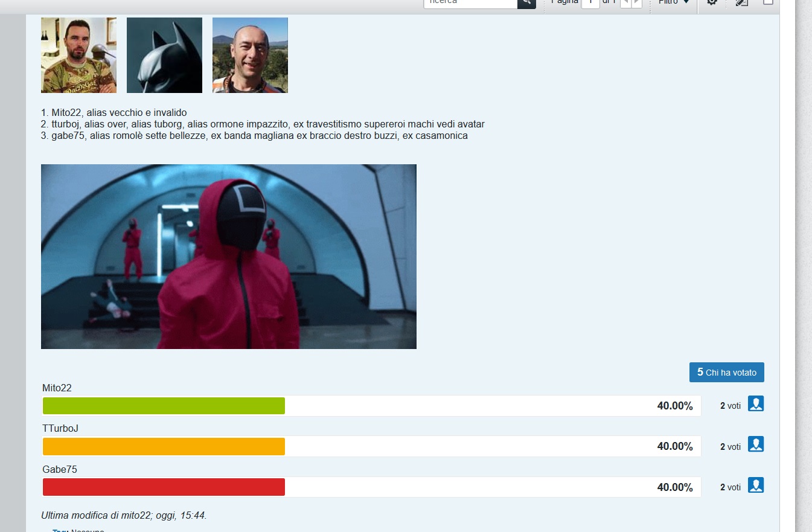Click the green Mito22 poll bar
The width and height of the screenshot is (812, 532).
tap(164, 406)
